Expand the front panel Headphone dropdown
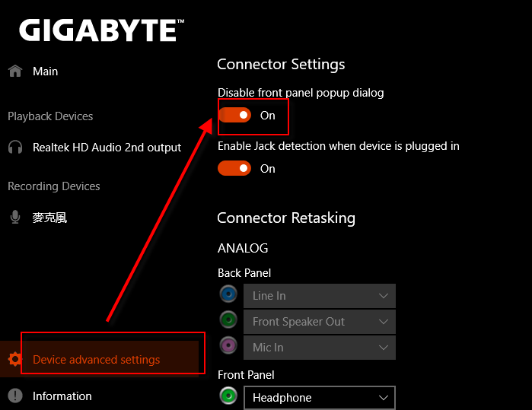The height and width of the screenshot is (410, 532). (x=320, y=398)
